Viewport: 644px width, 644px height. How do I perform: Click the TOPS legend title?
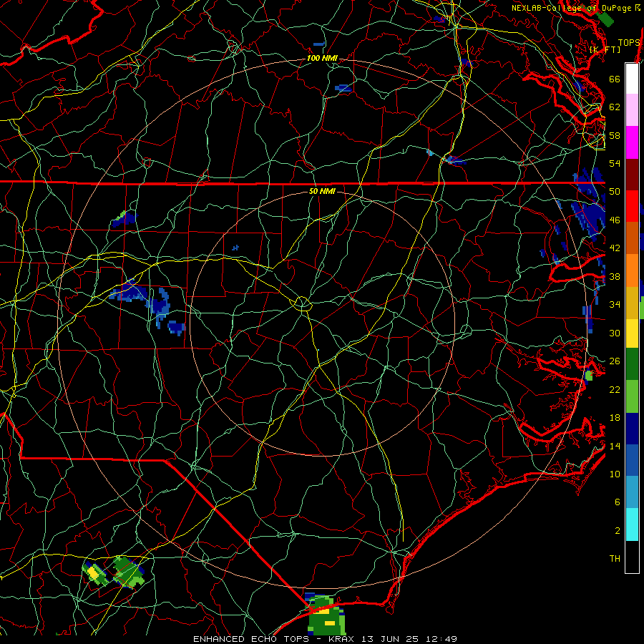(628, 43)
